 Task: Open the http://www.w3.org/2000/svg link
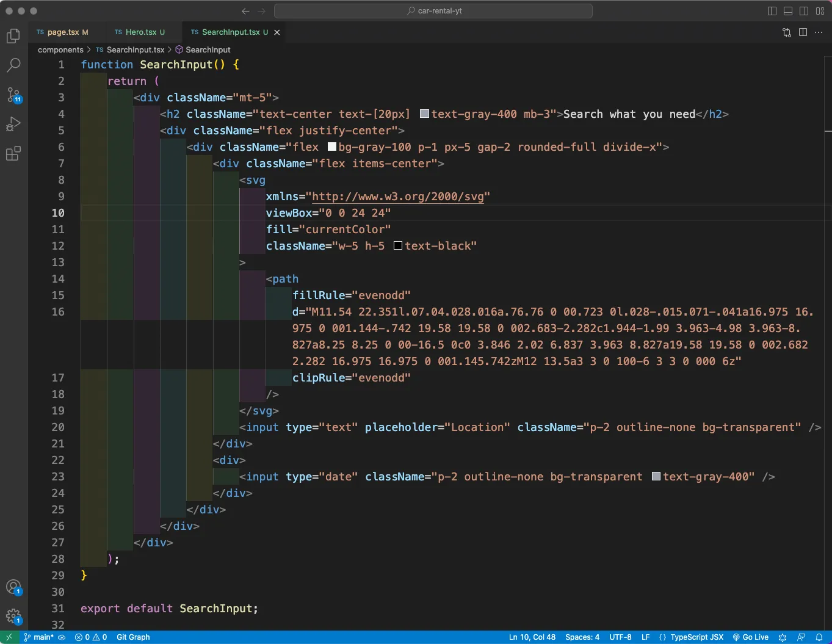(x=398, y=197)
